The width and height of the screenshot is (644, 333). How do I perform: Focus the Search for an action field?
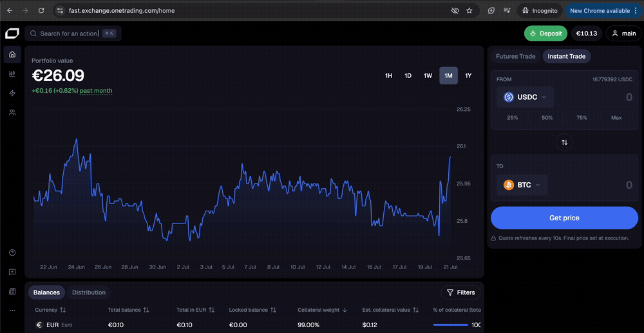point(73,33)
